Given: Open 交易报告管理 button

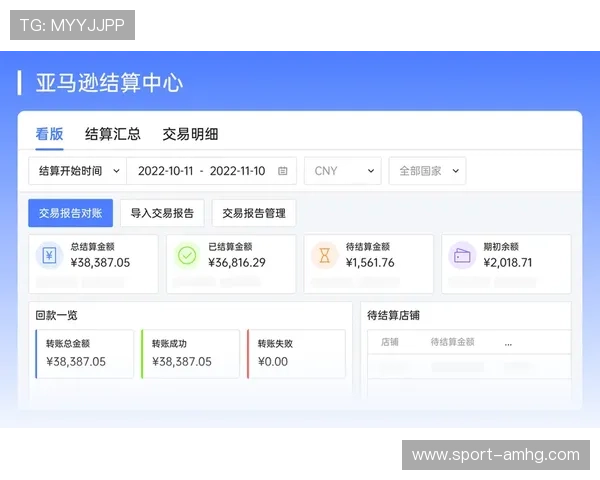Looking at the screenshot, I should tap(254, 213).
